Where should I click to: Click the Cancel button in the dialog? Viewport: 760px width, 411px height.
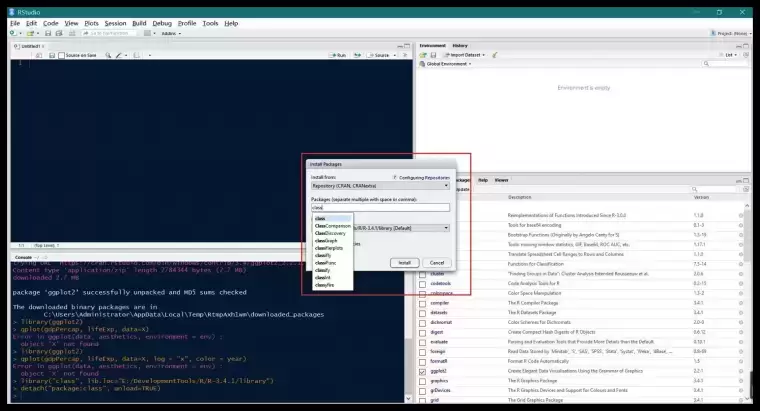pos(437,263)
